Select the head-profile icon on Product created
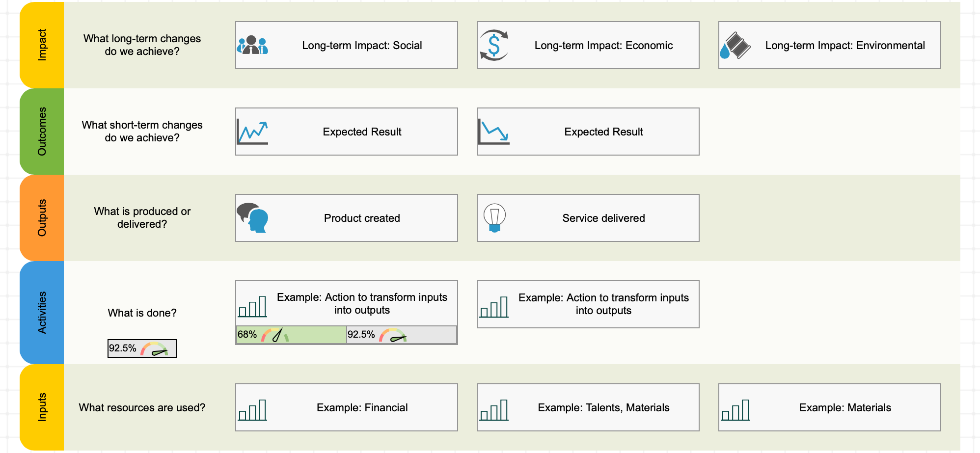Screen dimensions: 980x453 coord(252,217)
